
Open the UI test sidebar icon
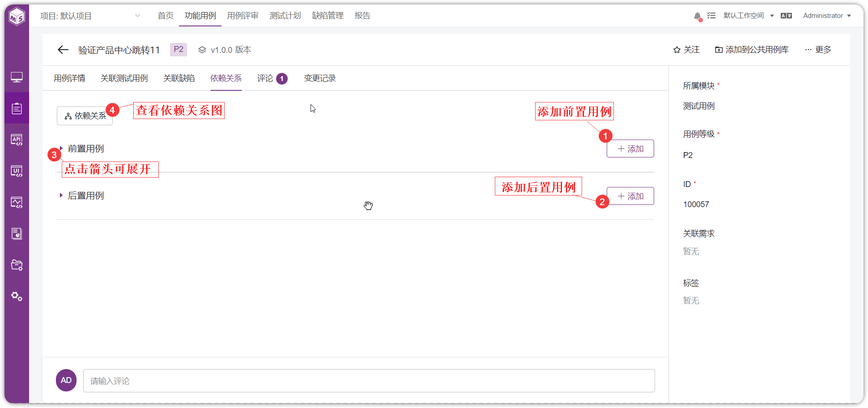click(17, 171)
